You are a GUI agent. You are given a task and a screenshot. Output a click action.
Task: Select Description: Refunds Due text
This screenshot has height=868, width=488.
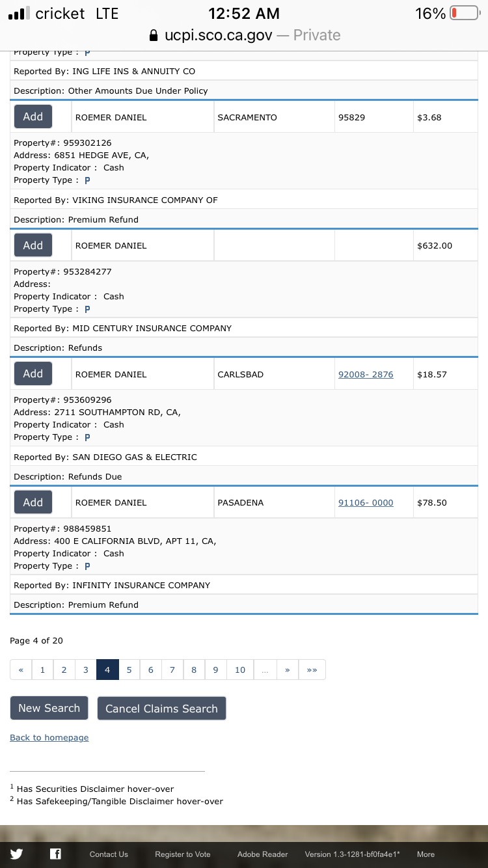[x=68, y=476]
